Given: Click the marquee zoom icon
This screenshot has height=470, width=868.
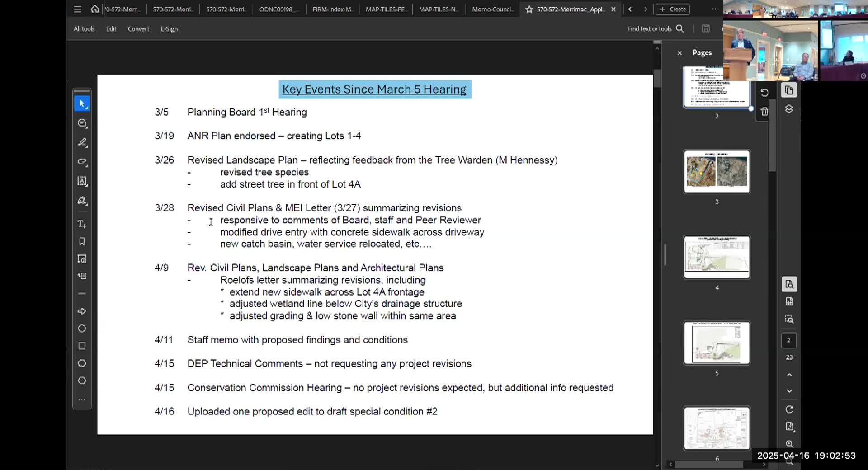Looking at the screenshot, I should click(x=789, y=319).
